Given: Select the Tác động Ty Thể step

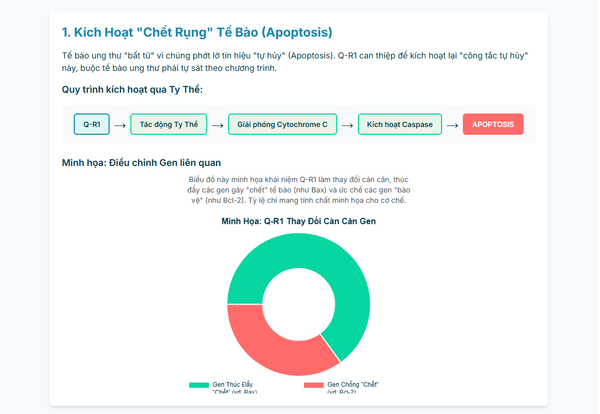Looking at the screenshot, I should pyautogui.click(x=168, y=125).
